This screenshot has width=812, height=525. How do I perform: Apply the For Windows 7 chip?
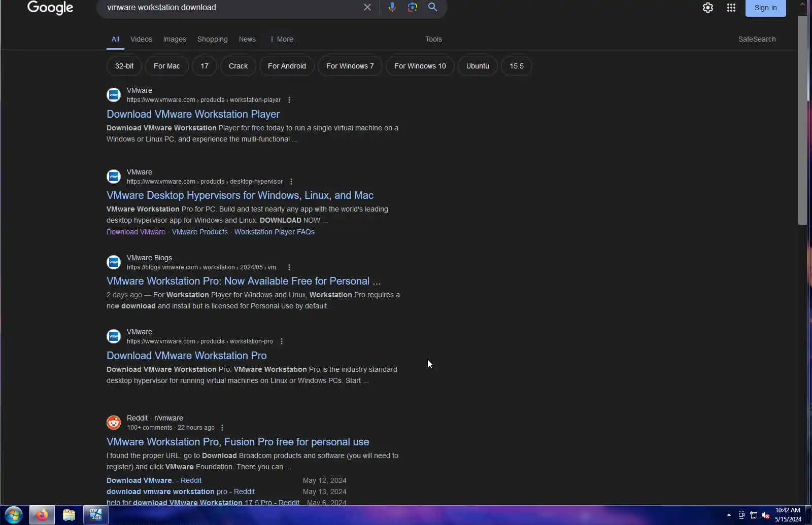point(350,66)
